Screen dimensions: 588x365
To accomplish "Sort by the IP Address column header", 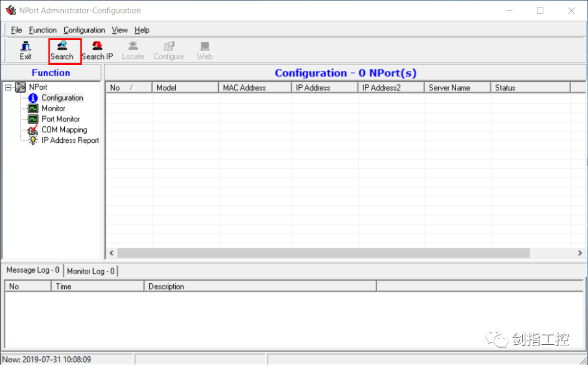I will pos(324,87).
